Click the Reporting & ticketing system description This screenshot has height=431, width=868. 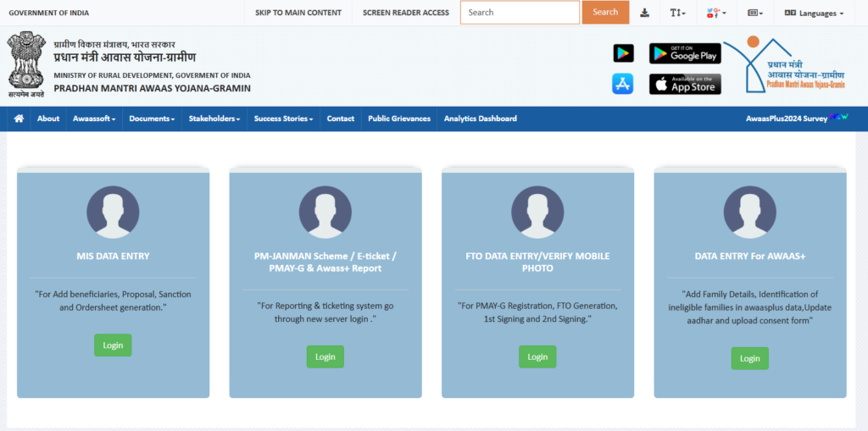click(325, 312)
